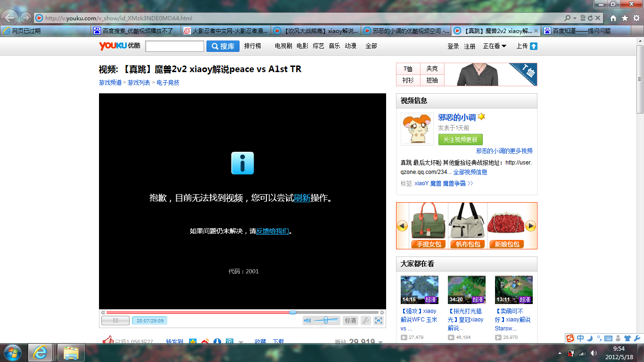Click the Sogou S input method icon
The image size is (644, 362).
(570, 338)
